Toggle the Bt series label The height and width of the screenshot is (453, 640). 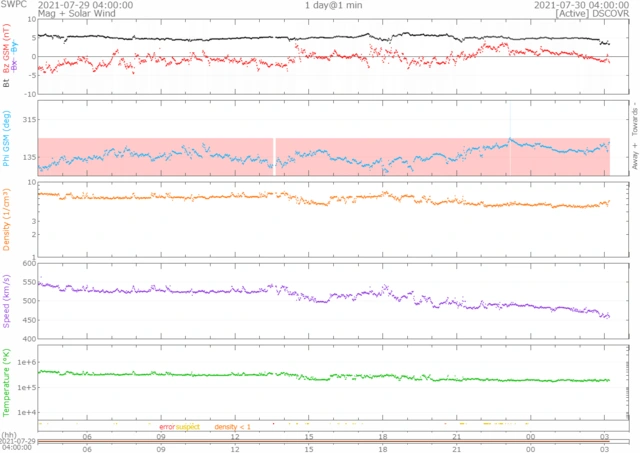click(7, 84)
